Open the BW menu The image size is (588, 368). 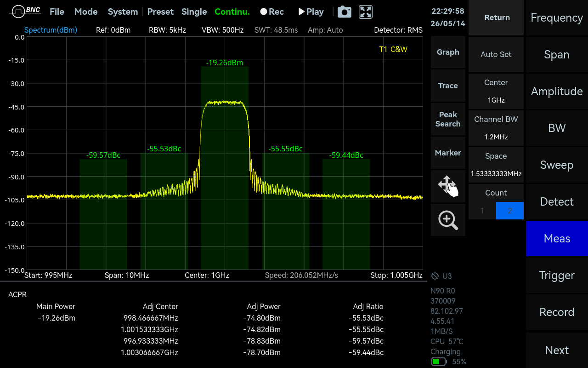pos(557,128)
